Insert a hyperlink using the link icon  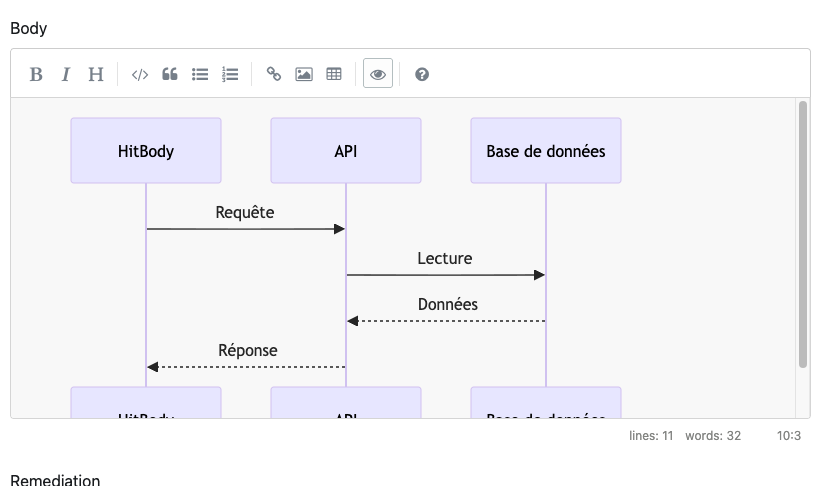274,74
